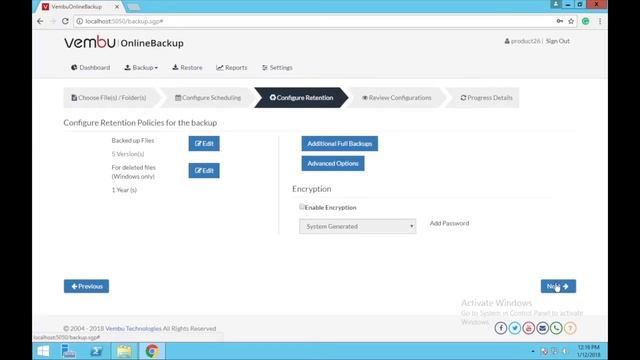Open Server Manager from the taskbar
The width and height of the screenshot is (640, 360).
point(69,351)
